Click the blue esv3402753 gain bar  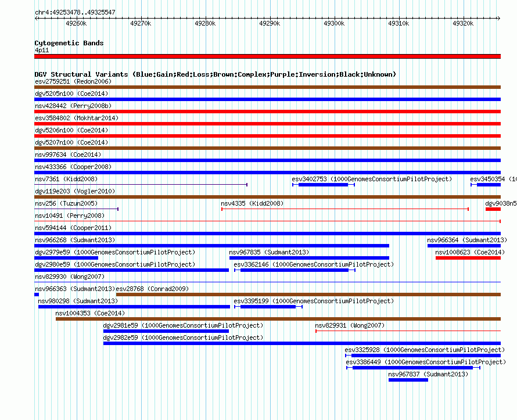point(323,185)
